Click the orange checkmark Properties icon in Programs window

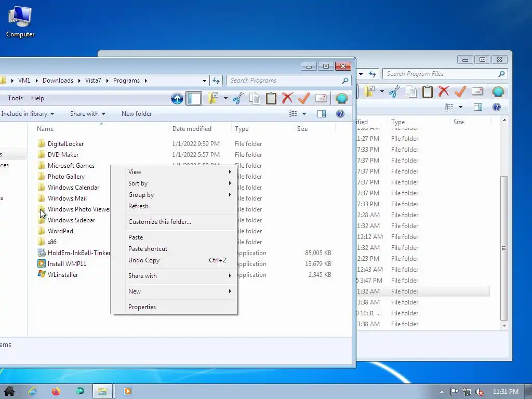coord(304,98)
